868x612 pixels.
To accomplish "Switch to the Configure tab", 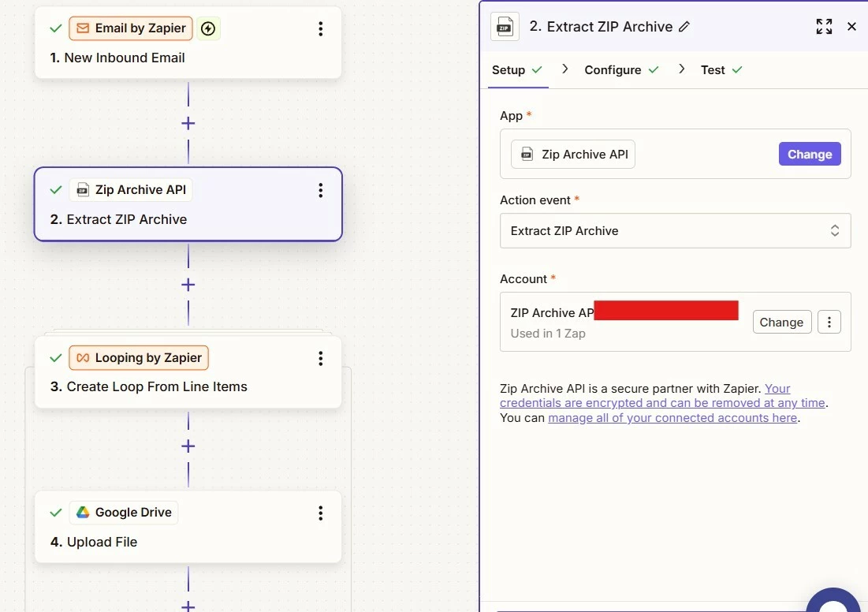I will pyautogui.click(x=622, y=70).
